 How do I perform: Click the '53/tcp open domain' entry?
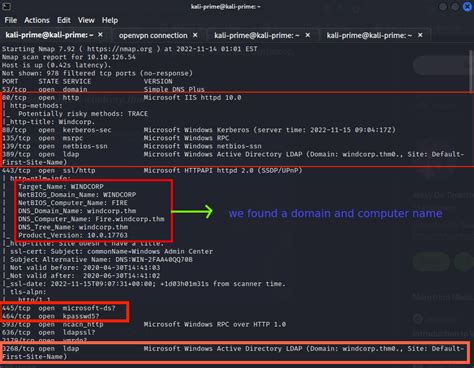click(45, 90)
